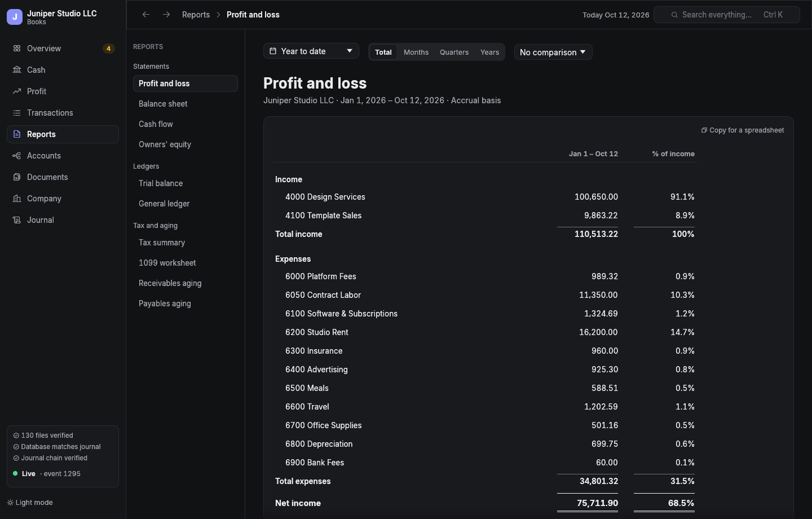The image size is (812, 519).
Task: Click the Transactions list icon
Action: [x=17, y=113]
